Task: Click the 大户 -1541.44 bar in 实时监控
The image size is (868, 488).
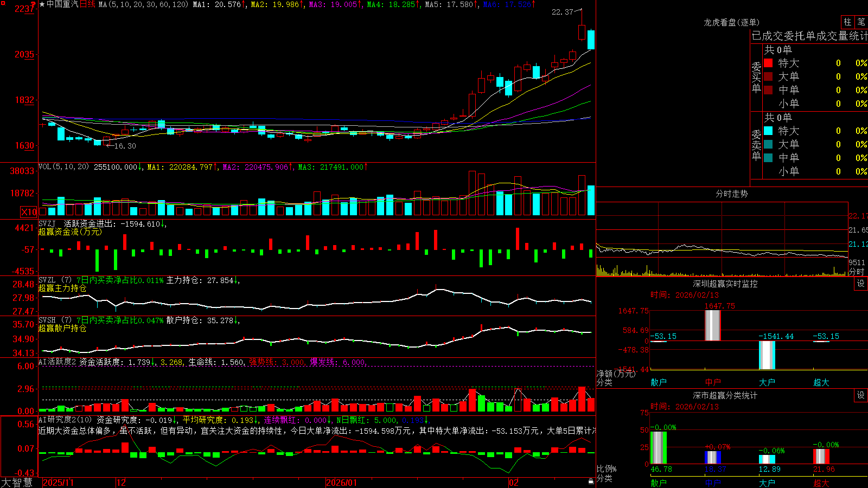Action: (767, 355)
